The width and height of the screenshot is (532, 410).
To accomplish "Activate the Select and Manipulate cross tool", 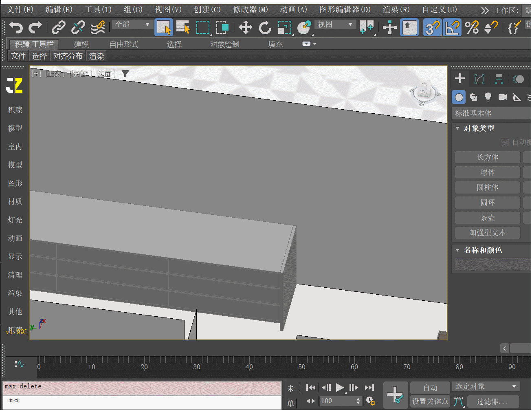I will [390, 28].
